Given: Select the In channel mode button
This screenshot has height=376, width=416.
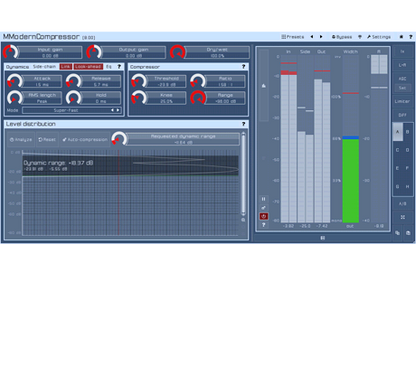Looking at the screenshot, I should (x=402, y=52).
